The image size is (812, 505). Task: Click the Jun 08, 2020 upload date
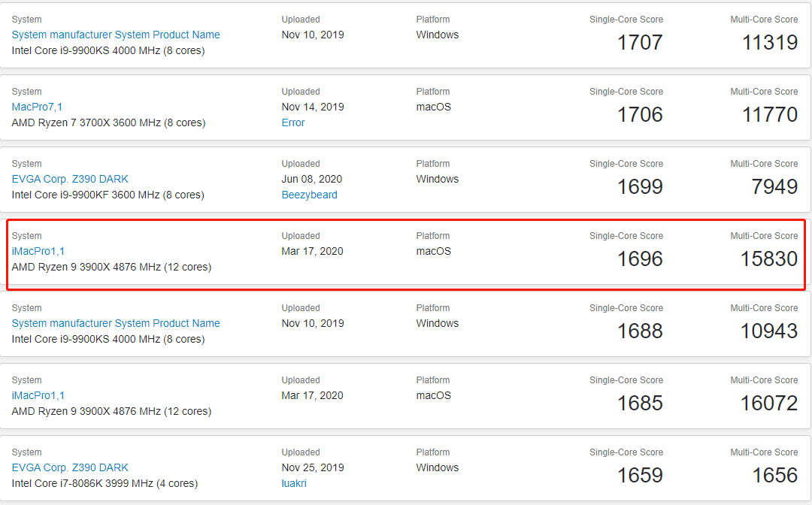pyautogui.click(x=312, y=179)
